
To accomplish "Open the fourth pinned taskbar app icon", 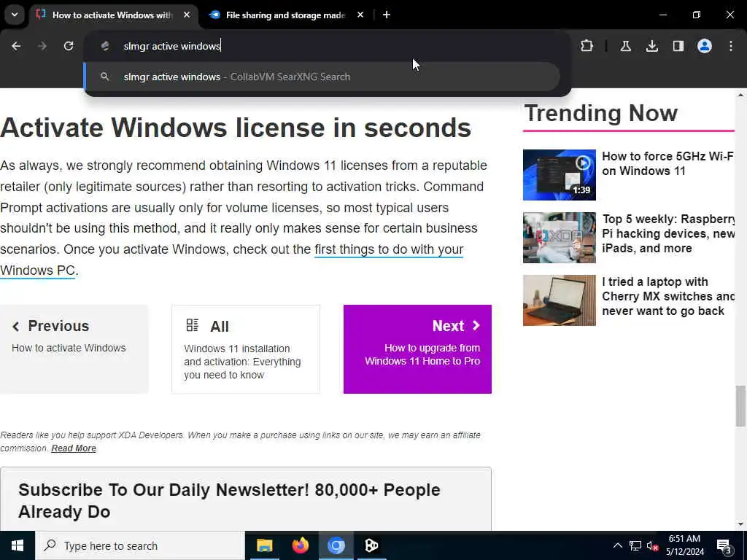I will point(371,545).
